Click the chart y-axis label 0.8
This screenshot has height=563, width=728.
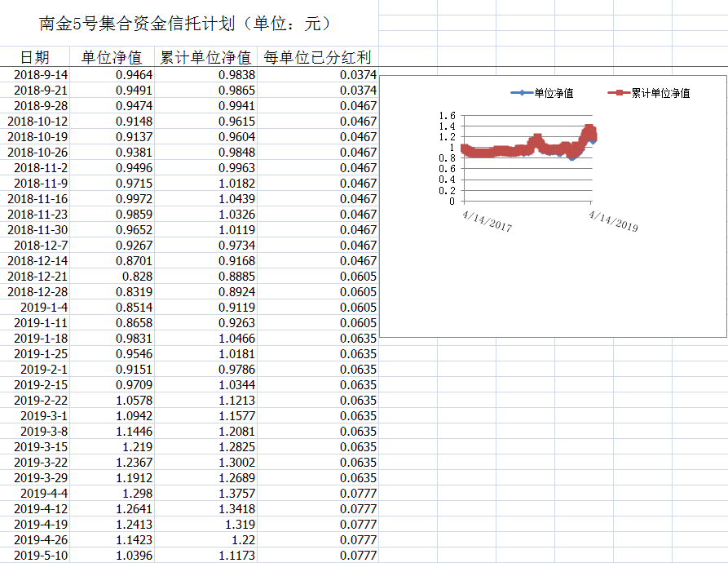[447, 158]
